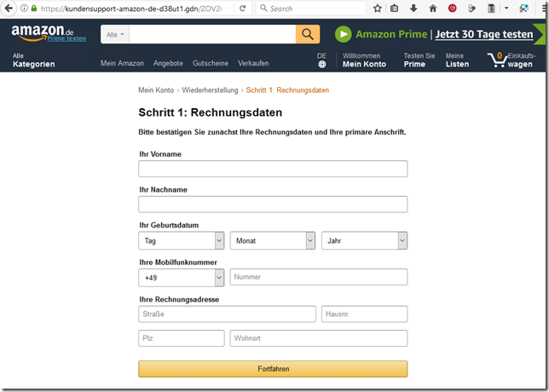Click the Amazon.de logo
Viewport: 549px width, 392px height.
43,32
